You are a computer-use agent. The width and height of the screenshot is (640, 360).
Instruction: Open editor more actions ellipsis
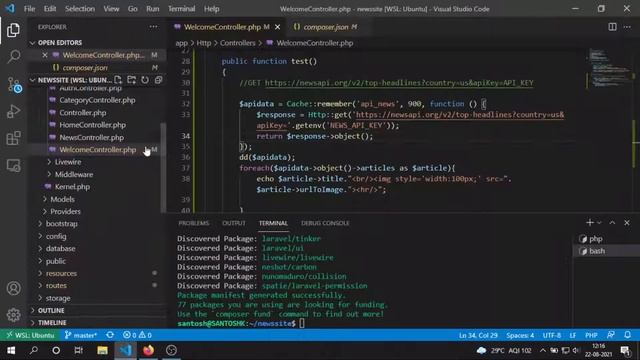[627, 27]
